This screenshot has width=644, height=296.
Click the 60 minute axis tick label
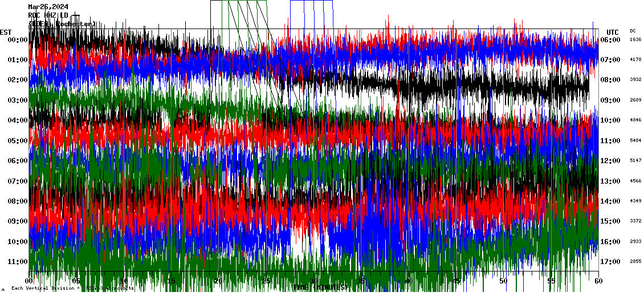597,281
